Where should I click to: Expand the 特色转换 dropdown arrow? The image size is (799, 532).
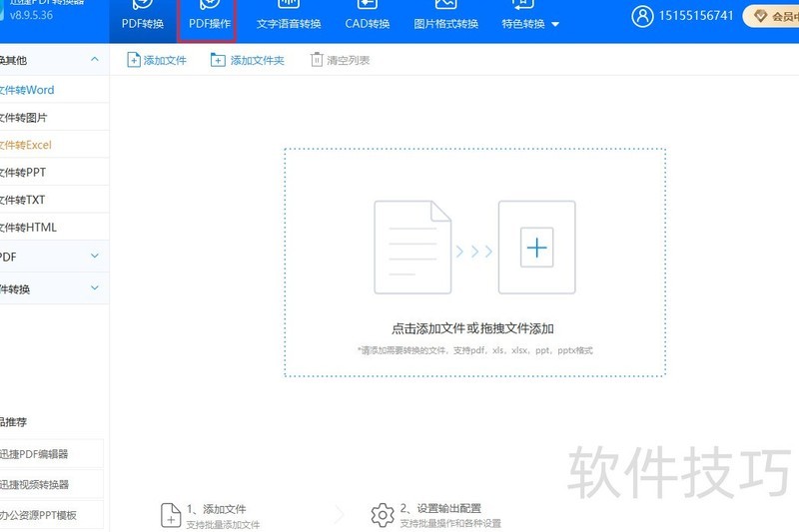click(x=555, y=24)
